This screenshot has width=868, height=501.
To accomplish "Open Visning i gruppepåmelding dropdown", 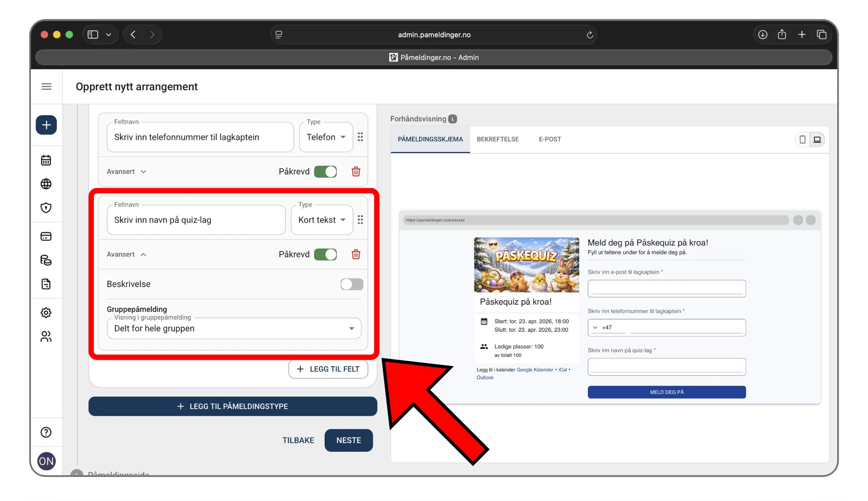I will (x=234, y=328).
